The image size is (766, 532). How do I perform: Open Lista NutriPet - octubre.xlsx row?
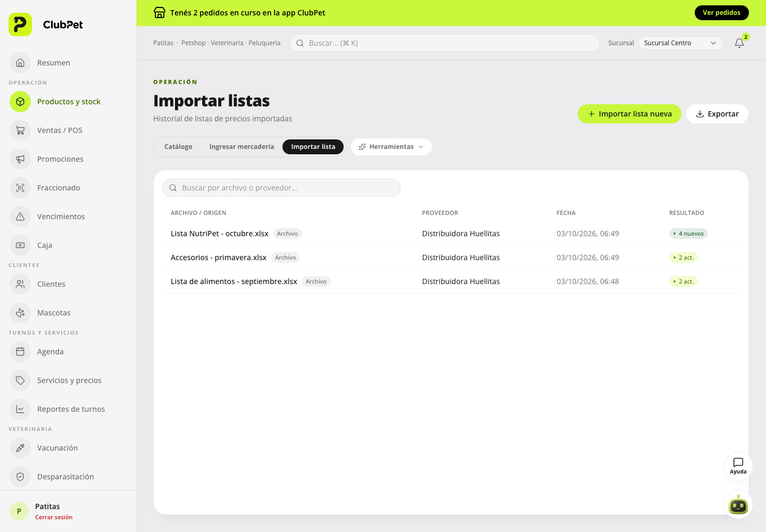point(451,234)
